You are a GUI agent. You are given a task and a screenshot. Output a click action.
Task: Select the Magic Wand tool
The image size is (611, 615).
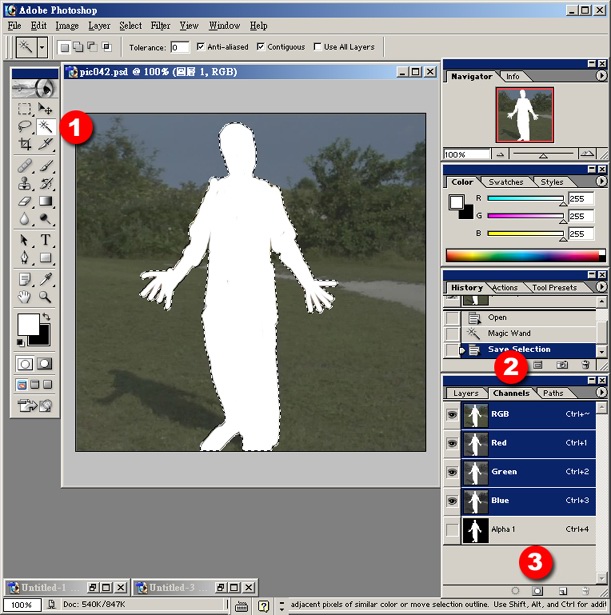45,127
